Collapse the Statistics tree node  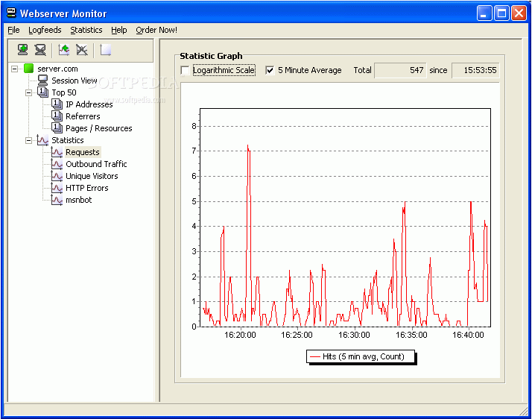point(29,140)
